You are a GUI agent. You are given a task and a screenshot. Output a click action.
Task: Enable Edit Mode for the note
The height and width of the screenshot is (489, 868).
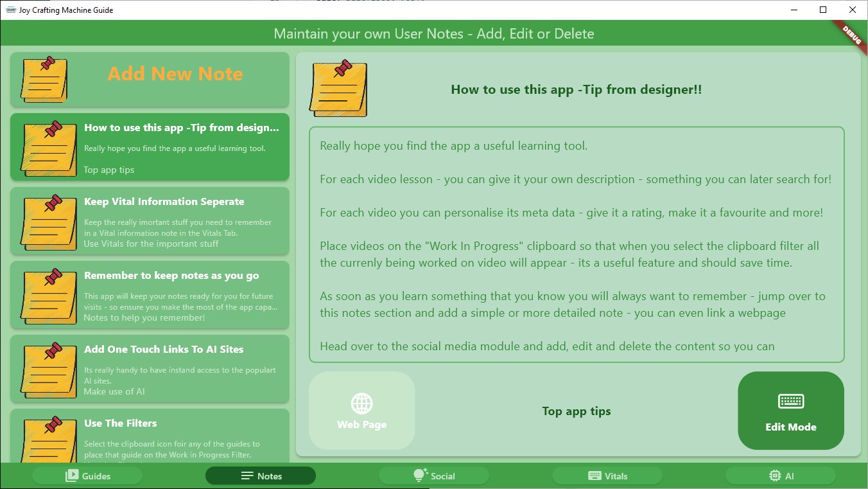point(791,411)
